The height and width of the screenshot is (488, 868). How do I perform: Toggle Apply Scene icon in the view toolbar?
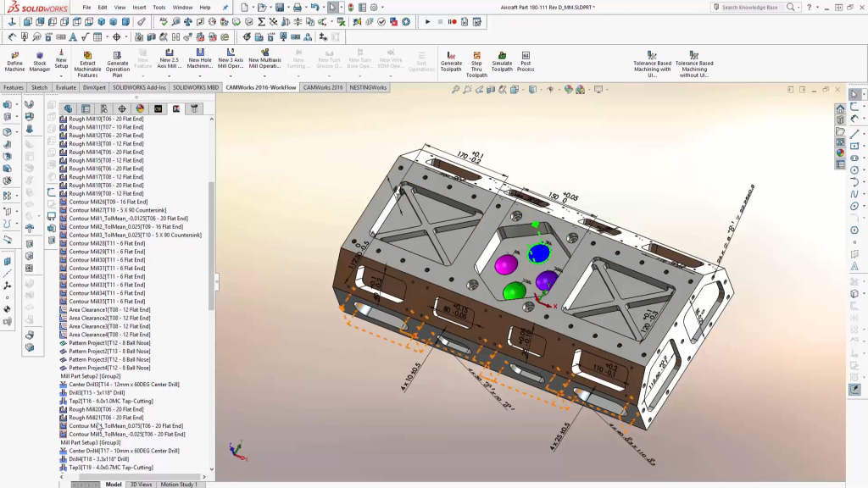pyautogui.click(x=580, y=89)
